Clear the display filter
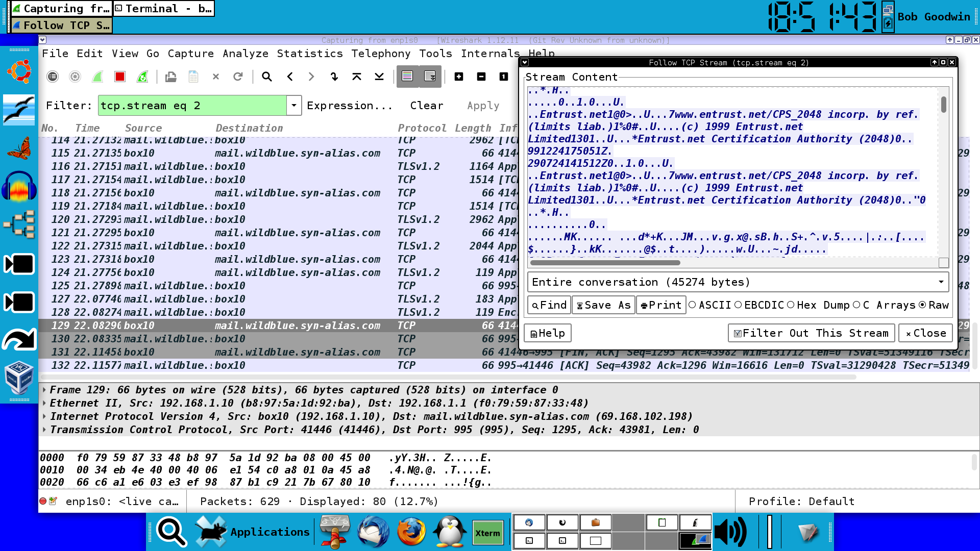 tap(427, 106)
